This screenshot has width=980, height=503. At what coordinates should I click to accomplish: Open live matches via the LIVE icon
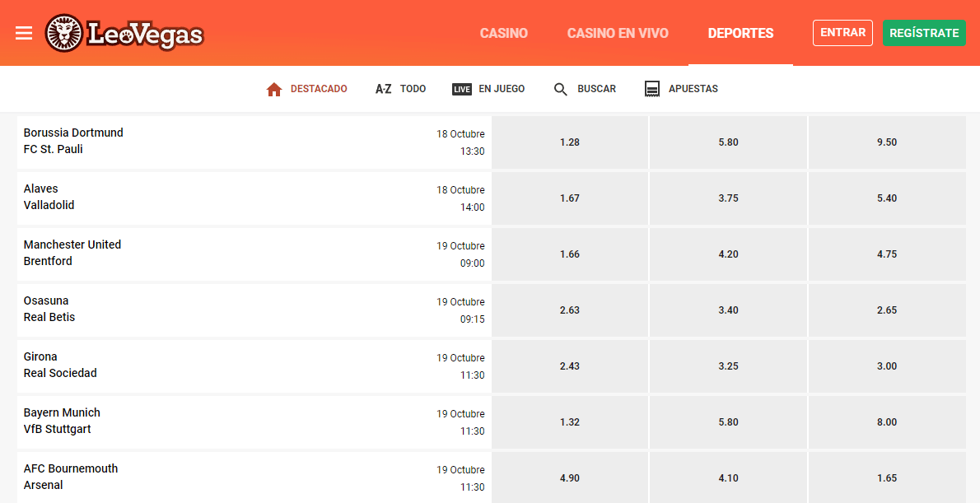click(x=462, y=88)
